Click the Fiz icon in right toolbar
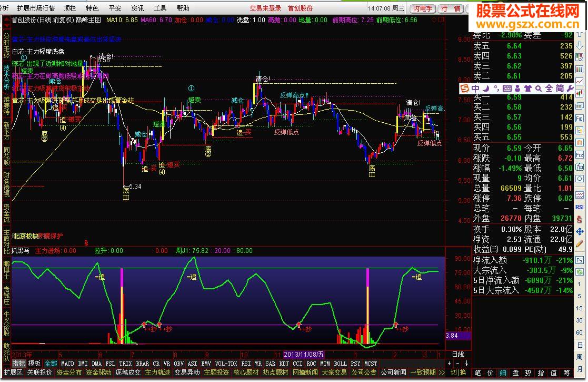Viewport: 588px width, 382px height. click(580, 154)
